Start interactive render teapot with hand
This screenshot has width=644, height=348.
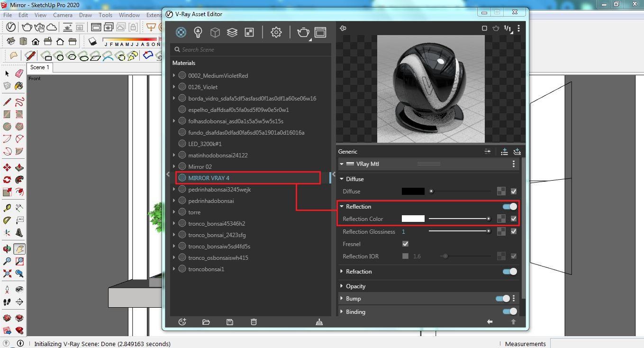point(39,27)
